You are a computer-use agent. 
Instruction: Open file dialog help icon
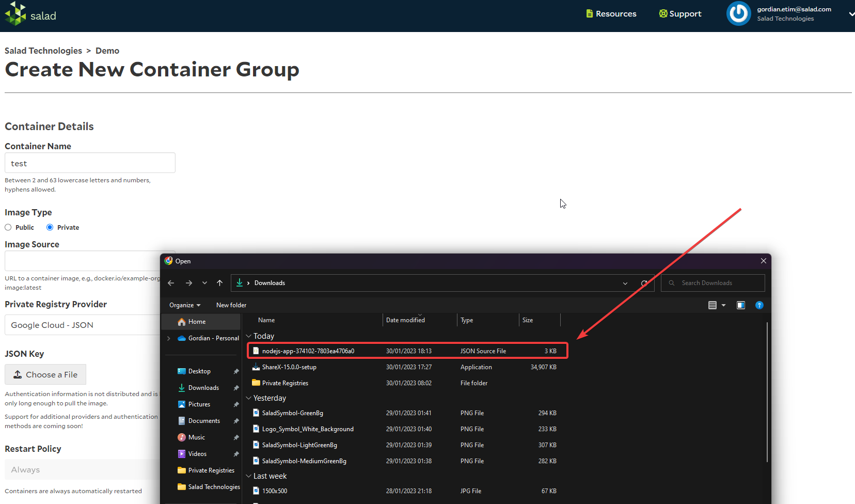pos(759,305)
